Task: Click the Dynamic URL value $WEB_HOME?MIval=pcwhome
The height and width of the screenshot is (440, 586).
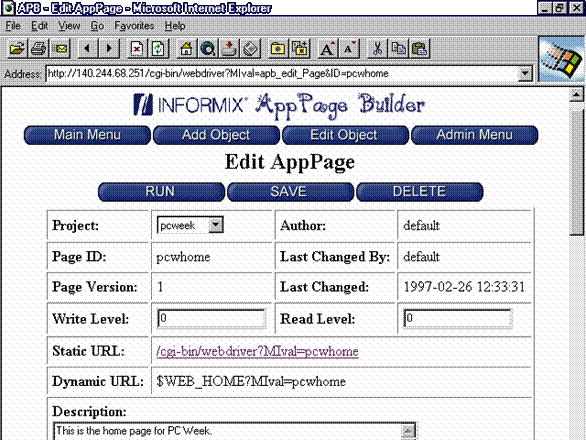Action: coord(251,382)
